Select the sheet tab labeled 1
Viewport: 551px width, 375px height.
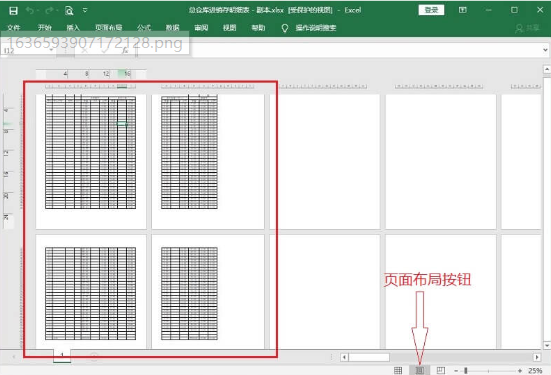(x=62, y=355)
